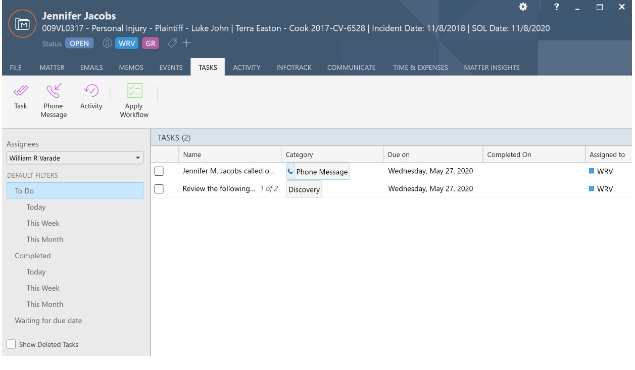Click the OPEN status badge

(x=79, y=43)
